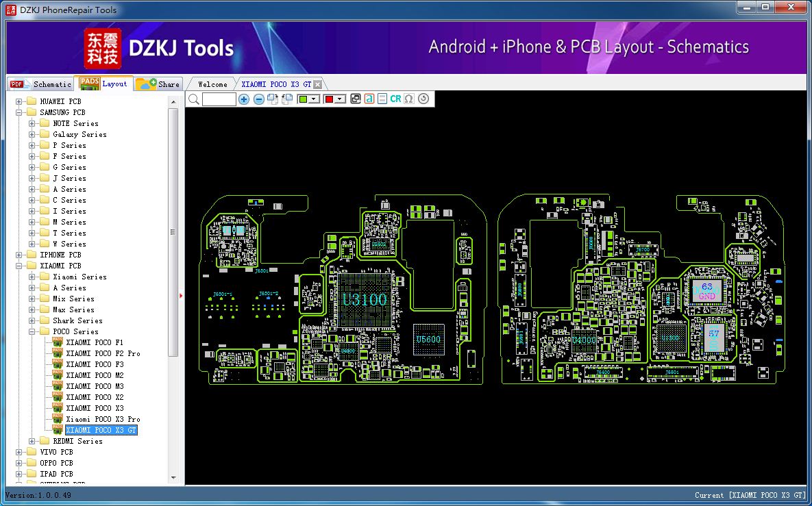Click the U5600 chip on the PCB
Viewport: 812px width, 506px height.
428,340
